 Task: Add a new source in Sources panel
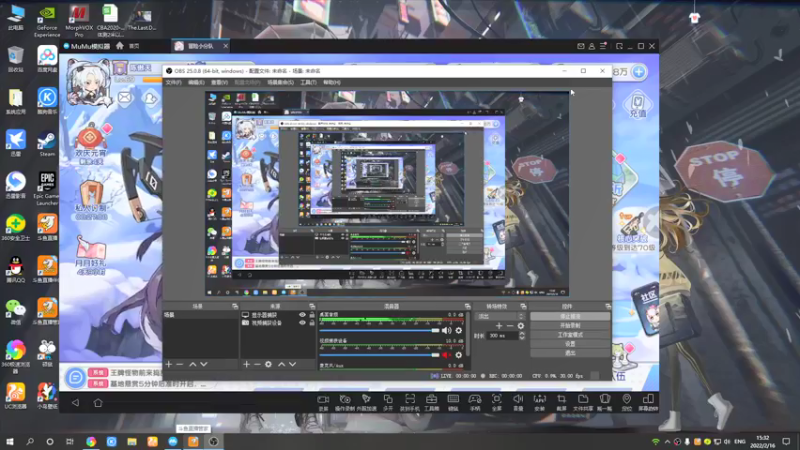click(246, 364)
